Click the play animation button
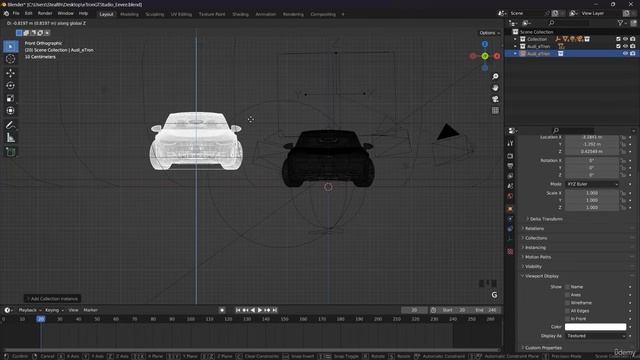The width and height of the screenshot is (640, 360). coord(260,310)
